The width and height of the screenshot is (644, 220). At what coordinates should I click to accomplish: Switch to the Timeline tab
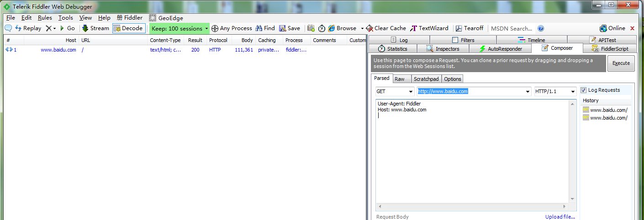(x=532, y=40)
